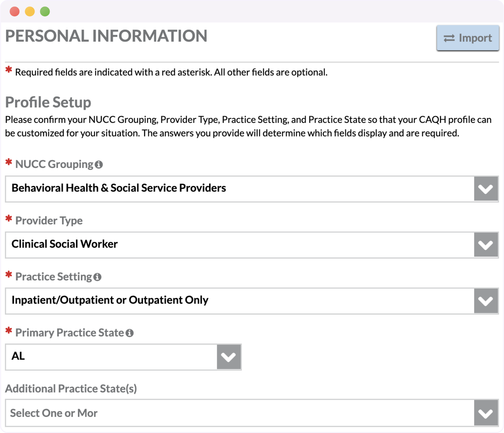504x433 pixels.
Task: Click the chevron on the Practice Setting dropdown
Action: pos(485,301)
